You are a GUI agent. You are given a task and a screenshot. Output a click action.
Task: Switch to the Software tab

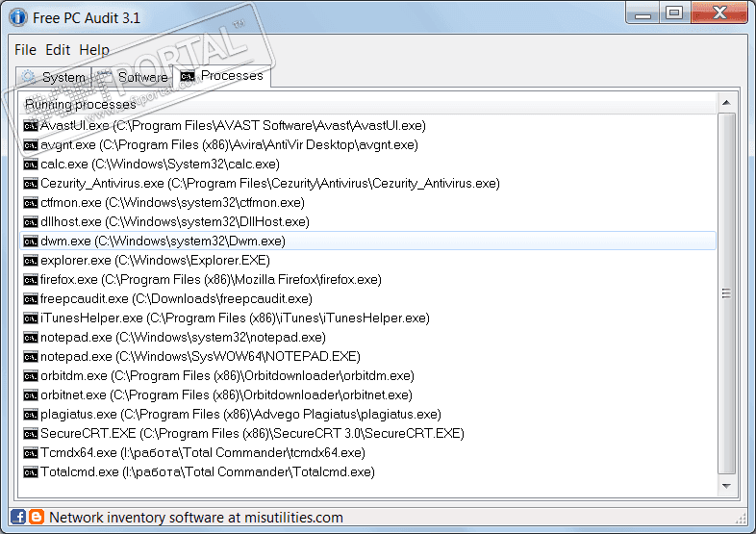132,77
